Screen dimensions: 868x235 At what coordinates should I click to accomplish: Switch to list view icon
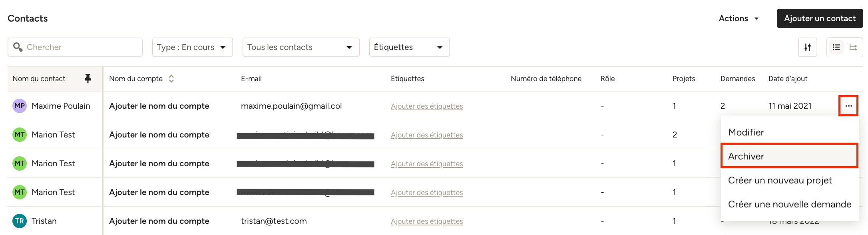click(x=836, y=47)
